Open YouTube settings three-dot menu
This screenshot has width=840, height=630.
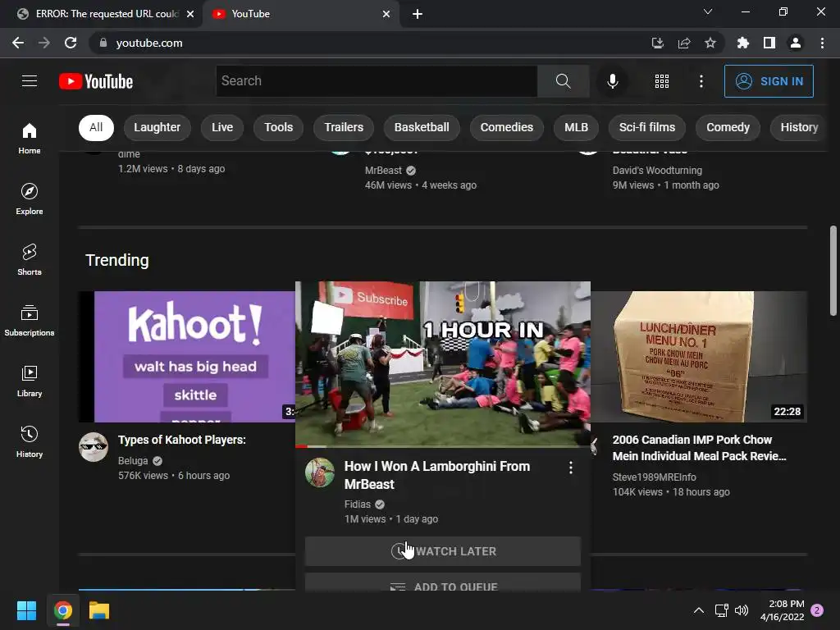(701, 81)
